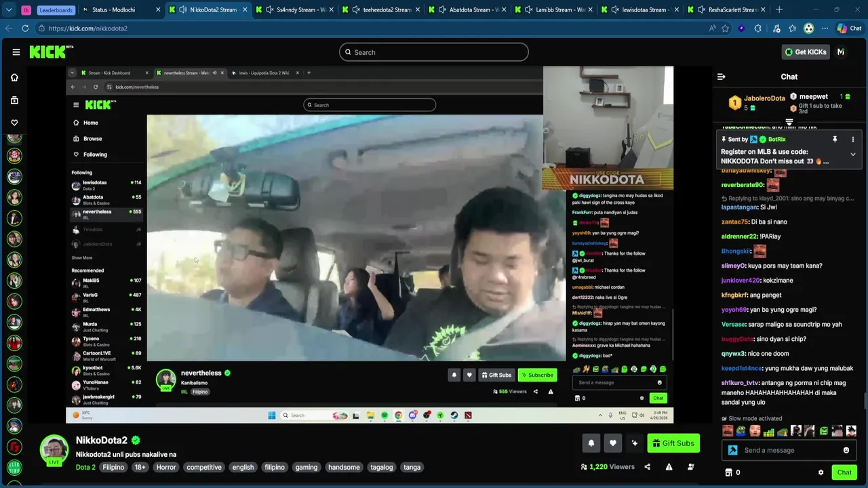Image resolution: width=868 pixels, height=488 pixels.
Task: Open Edge favorites list icon
Action: [x=792, y=28]
